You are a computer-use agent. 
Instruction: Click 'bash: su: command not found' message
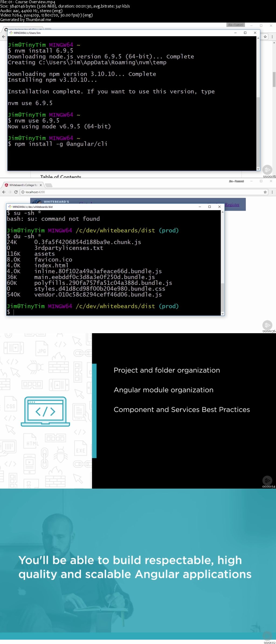click(x=53, y=219)
